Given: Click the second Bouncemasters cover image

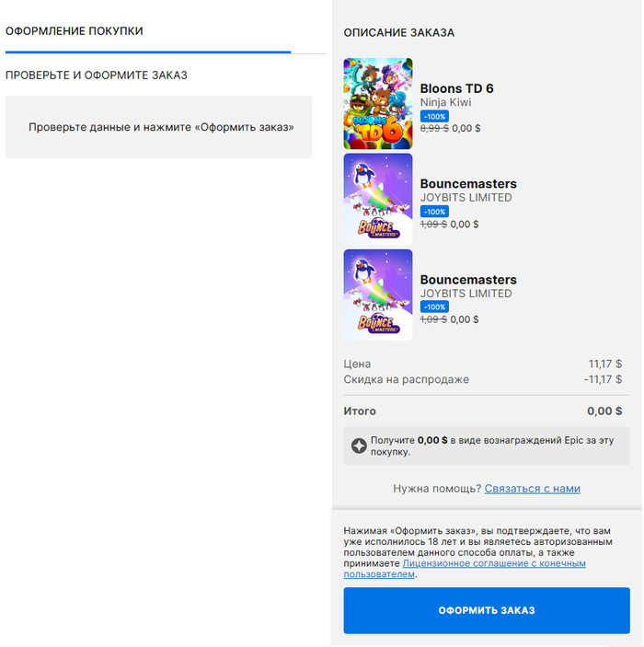Looking at the screenshot, I should tap(377, 295).
